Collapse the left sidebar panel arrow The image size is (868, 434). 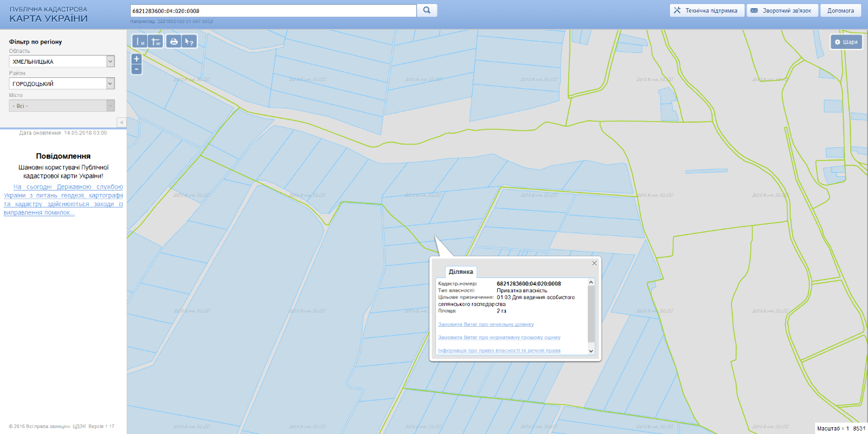click(121, 122)
